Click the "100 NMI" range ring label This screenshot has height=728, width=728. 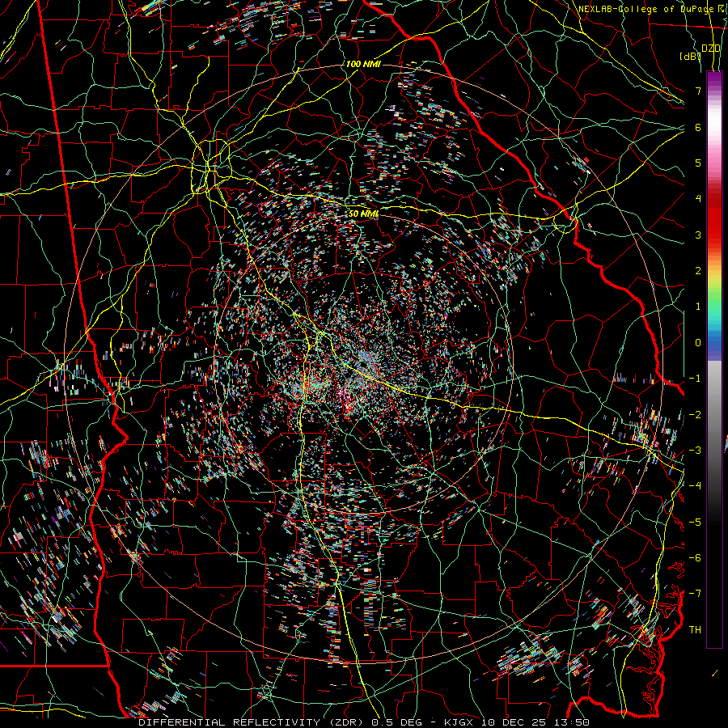(363, 64)
